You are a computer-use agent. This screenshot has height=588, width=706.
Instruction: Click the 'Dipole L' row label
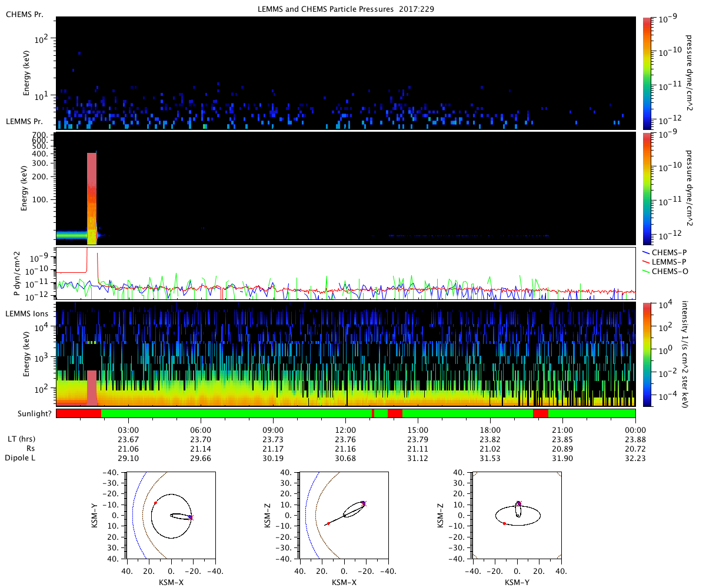[x=21, y=457]
